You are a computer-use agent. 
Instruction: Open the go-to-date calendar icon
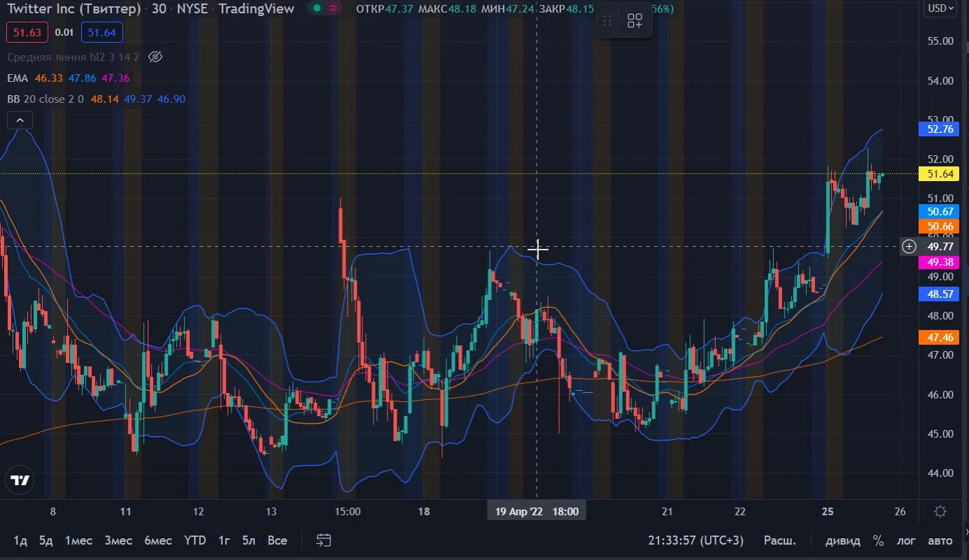pos(323,540)
